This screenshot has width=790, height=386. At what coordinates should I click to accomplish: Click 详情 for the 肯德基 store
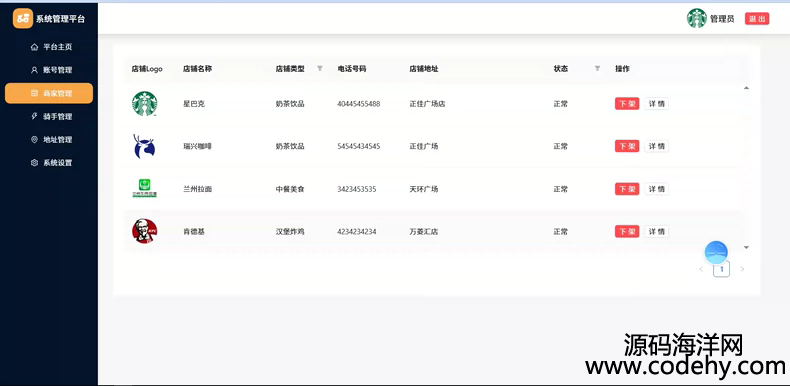[x=656, y=232]
